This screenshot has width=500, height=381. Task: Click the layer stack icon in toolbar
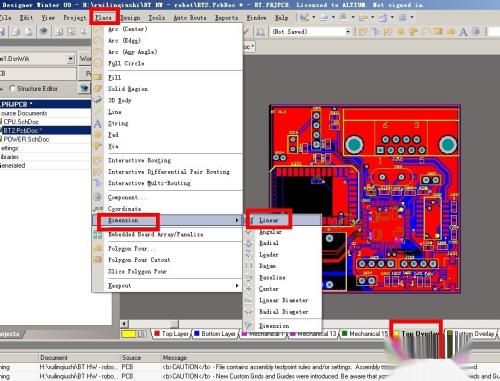(x=43, y=32)
